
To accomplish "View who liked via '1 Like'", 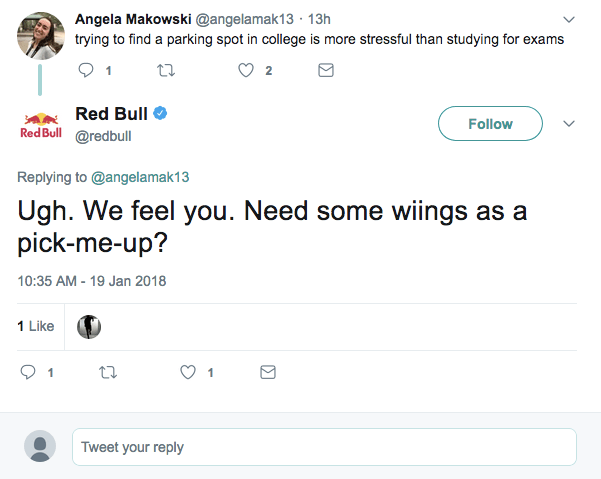I will pos(36,326).
